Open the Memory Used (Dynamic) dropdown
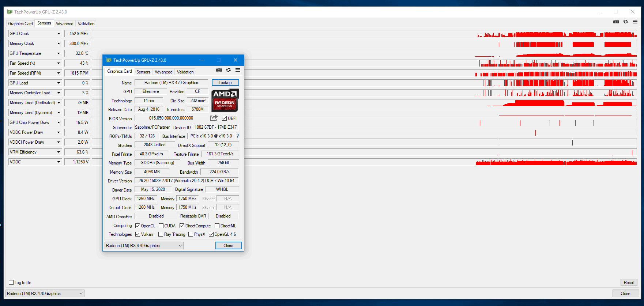The width and height of the screenshot is (644, 306). coord(59,113)
